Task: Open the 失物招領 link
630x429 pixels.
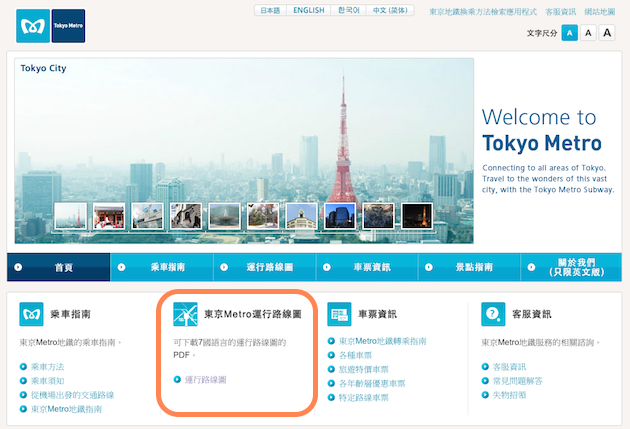Action: pyautogui.click(x=509, y=395)
